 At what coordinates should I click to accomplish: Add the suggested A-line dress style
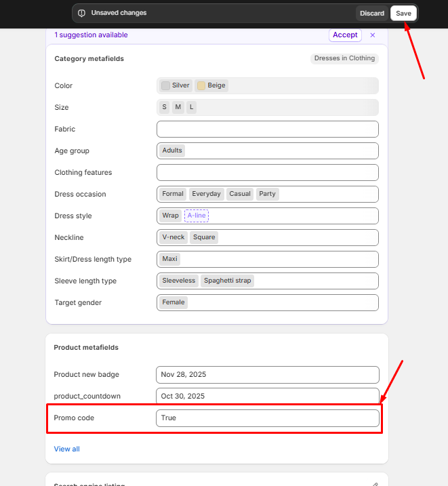pos(197,216)
